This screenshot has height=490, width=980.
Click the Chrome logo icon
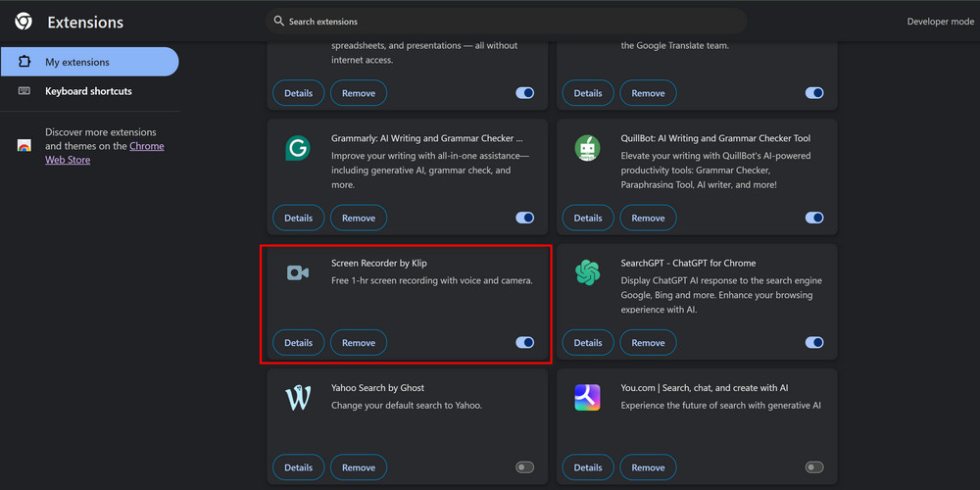[x=24, y=22]
